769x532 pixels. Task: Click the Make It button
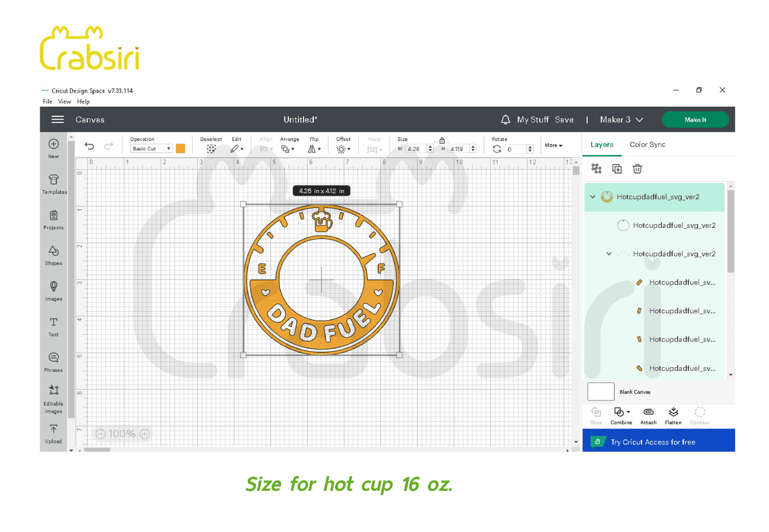click(x=695, y=120)
